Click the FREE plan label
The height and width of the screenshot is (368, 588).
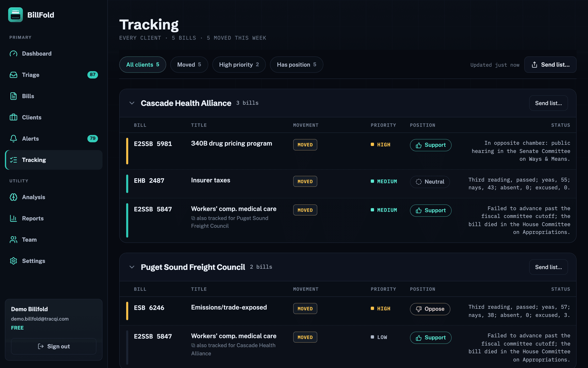[x=17, y=328]
